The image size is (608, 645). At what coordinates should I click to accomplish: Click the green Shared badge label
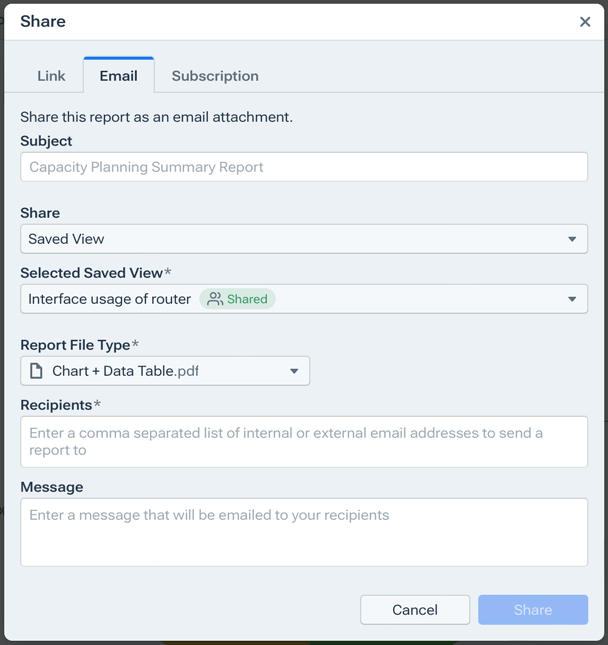click(247, 299)
